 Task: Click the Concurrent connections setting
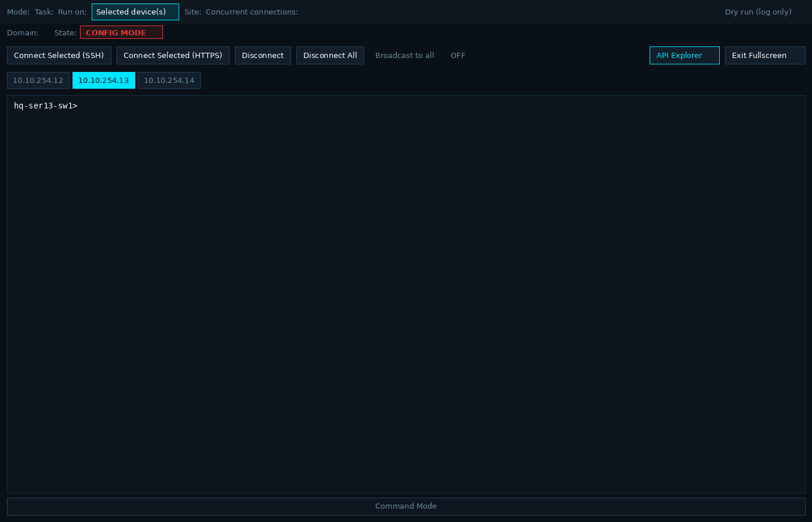pyautogui.click(x=252, y=12)
